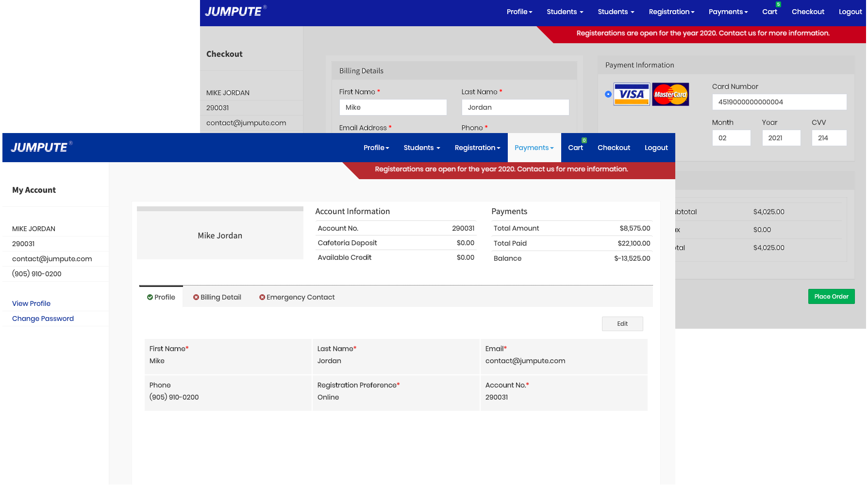Screen dimensions: 868x487
Task: Open Cart in the front navbar
Action: (575, 148)
